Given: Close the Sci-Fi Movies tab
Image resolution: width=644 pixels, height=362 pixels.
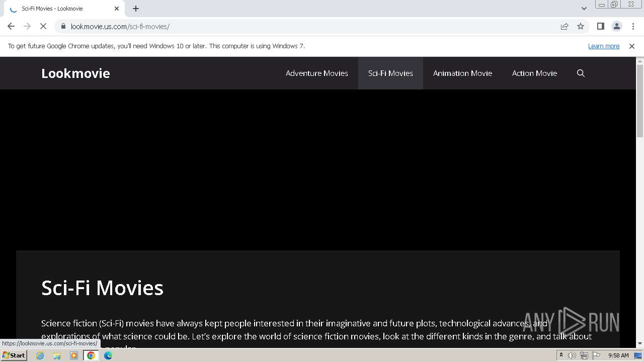Looking at the screenshot, I should 117,9.
